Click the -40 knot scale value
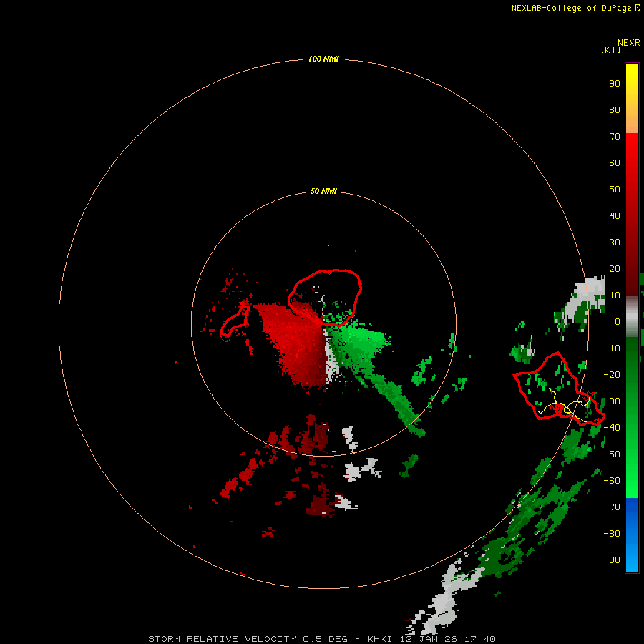This screenshot has height=644, width=644. coord(612,428)
